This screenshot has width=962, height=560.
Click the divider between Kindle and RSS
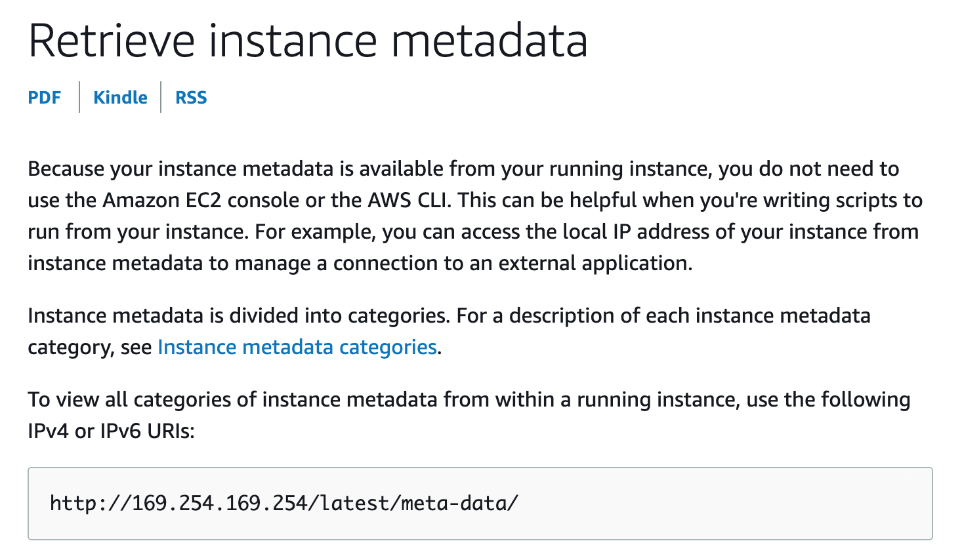pyautogui.click(x=161, y=97)
